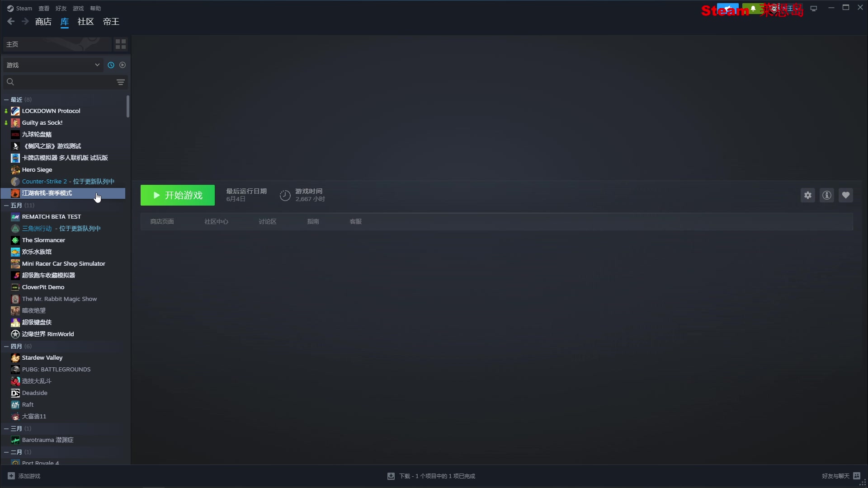Select 欢乐水族馆 in library list
This screenshot has width=868, height=488.
click(x=63, y=252)
